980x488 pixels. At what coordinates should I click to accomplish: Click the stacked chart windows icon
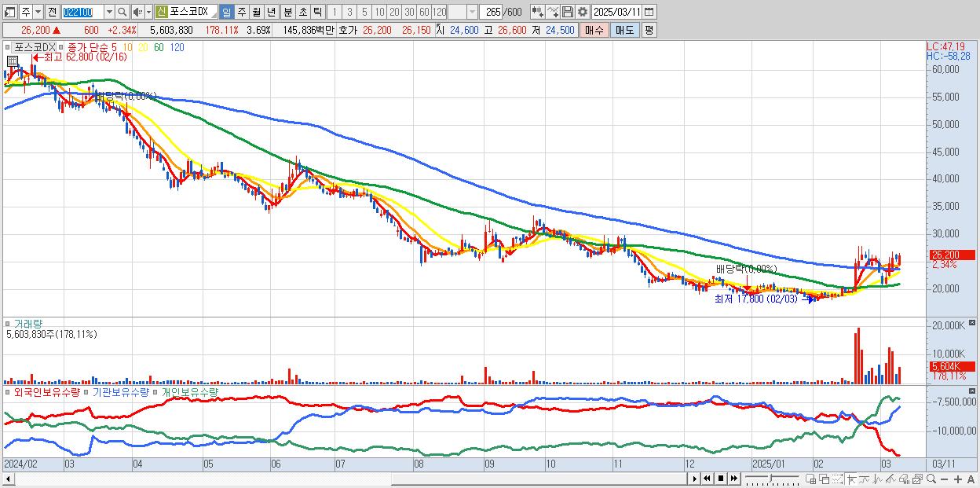(x=917, y=479)
